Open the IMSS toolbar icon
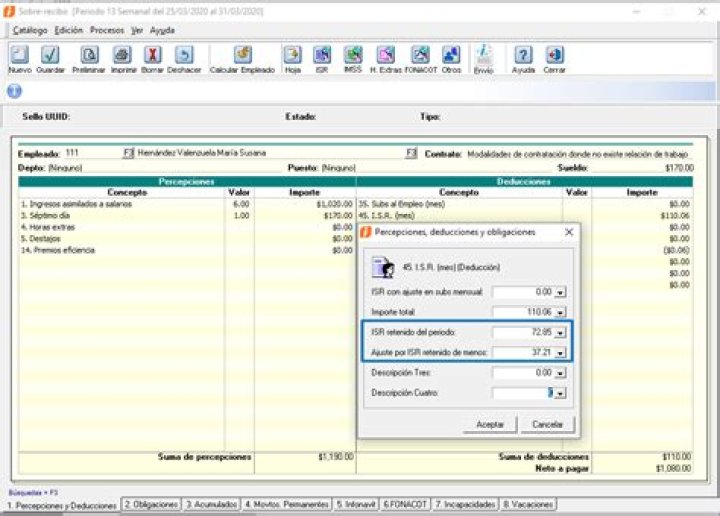The width and height of the screenshot is (720, 516). (x=353, y=55)
